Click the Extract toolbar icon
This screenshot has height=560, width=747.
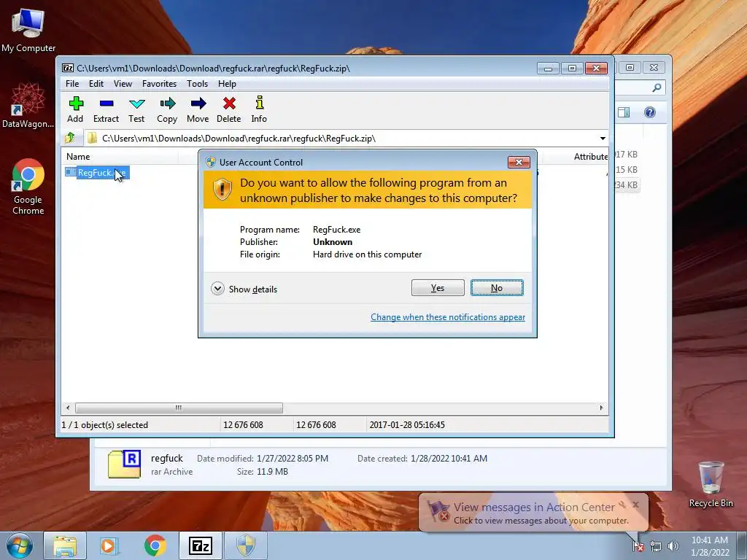pos(106,110)
